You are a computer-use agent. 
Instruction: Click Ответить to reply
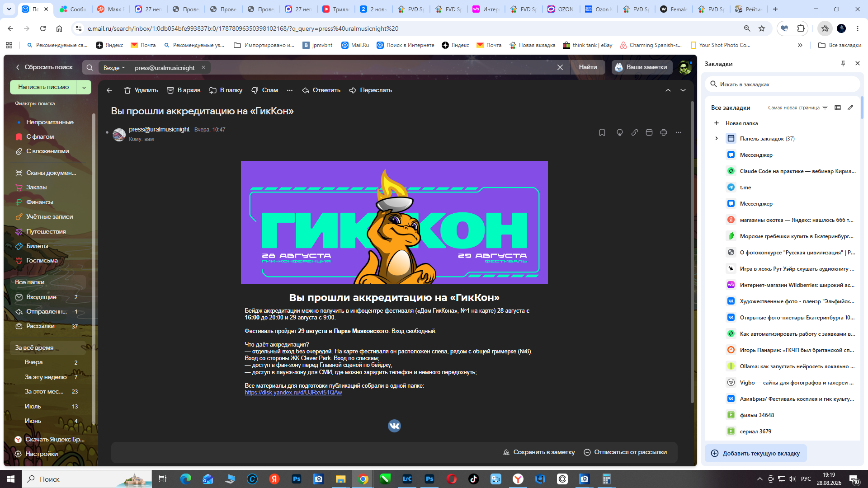[321, 90]
